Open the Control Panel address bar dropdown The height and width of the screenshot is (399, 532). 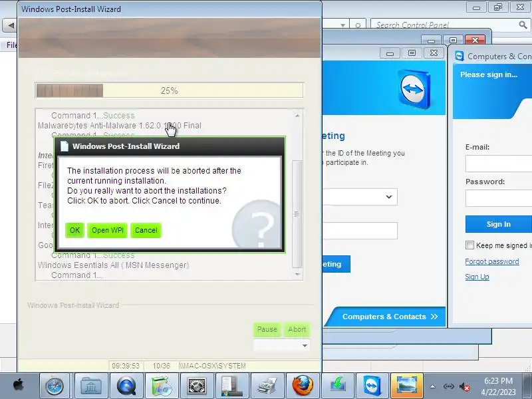click(343, 25)
